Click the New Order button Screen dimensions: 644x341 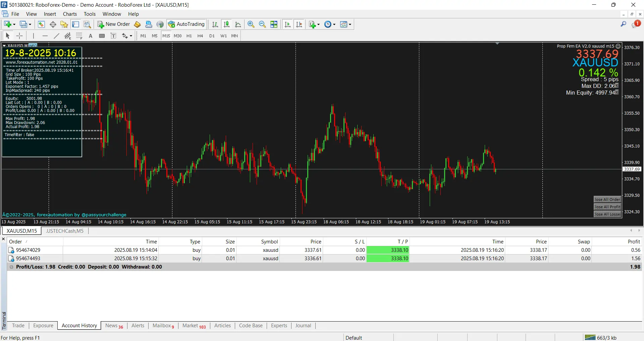[114, 24]
